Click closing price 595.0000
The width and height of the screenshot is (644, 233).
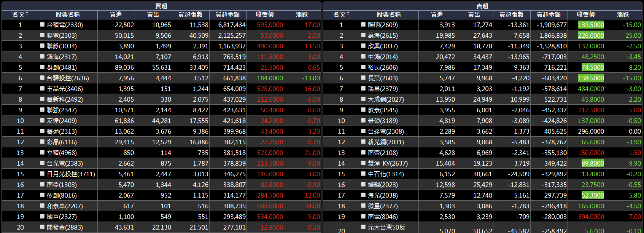(270, 25)
